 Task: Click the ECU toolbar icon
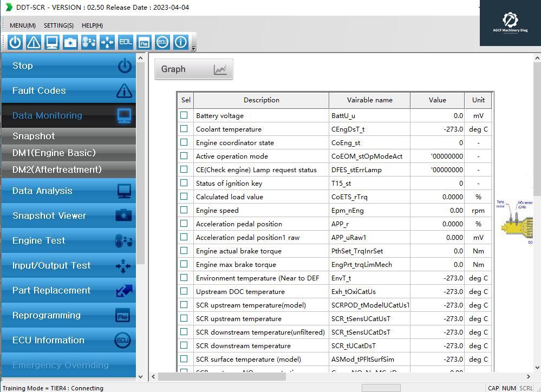point(162,42)
